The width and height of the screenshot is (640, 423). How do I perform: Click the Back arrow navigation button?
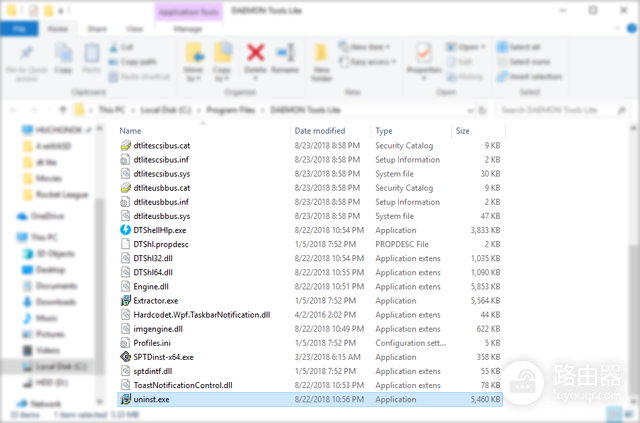(x=13, y=110)
